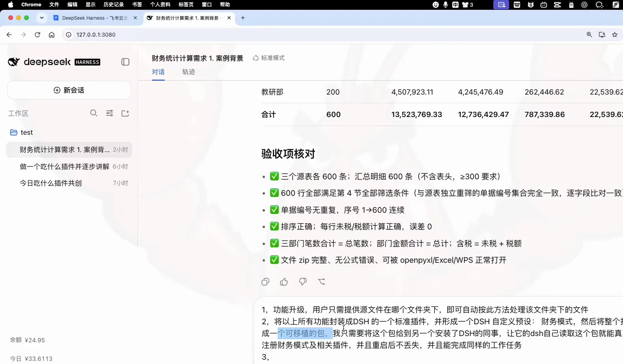The height and width of the screenshot is (364, 623).
Task: Click the browser home icon
Action: click(x=51, y=35)
